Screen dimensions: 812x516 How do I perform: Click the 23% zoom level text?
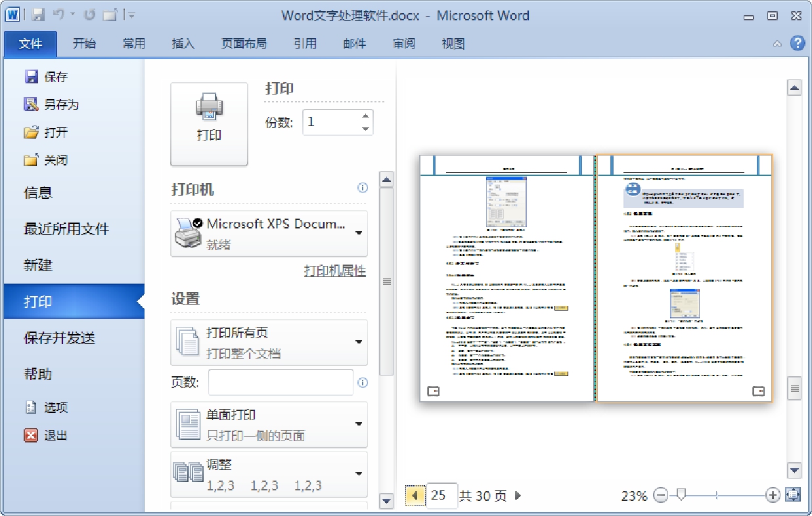pos(634,496)
